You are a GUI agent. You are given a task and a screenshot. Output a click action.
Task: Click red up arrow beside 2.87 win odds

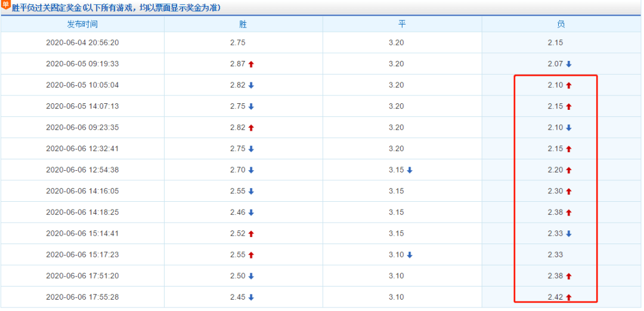coord(251,64)
